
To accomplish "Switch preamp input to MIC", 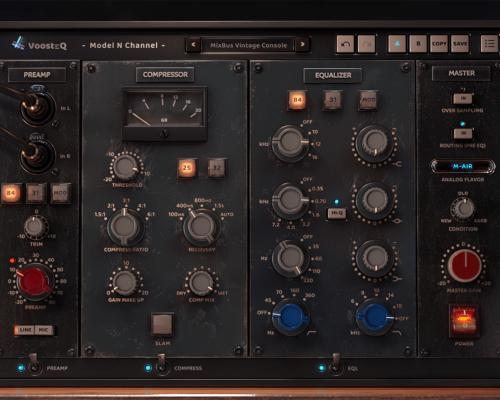I will (x=44, y=330).
